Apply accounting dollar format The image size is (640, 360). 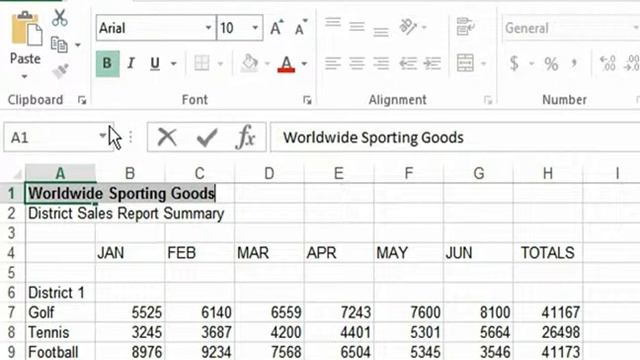514,64
